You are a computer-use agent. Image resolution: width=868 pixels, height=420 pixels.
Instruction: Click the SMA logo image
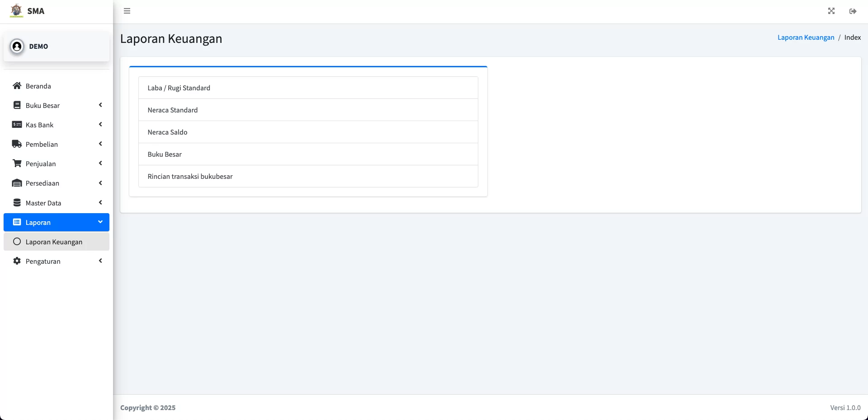pyautogui.click(x=16, y=11)
